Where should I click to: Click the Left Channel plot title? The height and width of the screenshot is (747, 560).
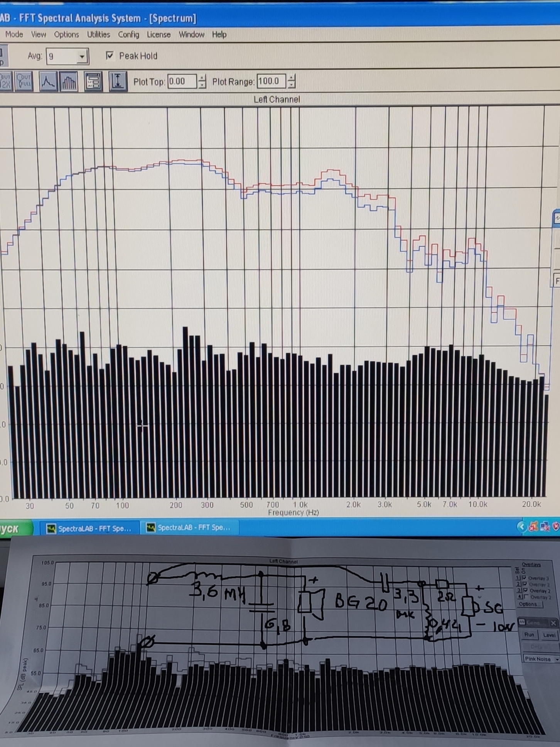tap(277, 100)
